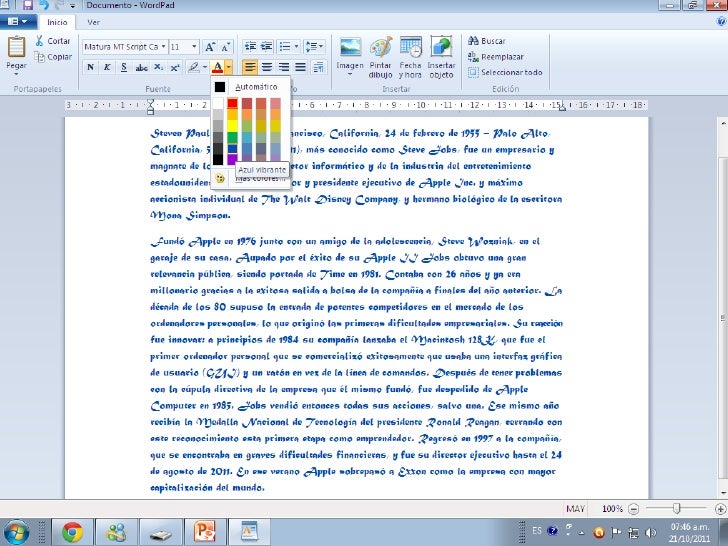Open the font family dropdown
This screenshot has height=546, width=728.
163,47
